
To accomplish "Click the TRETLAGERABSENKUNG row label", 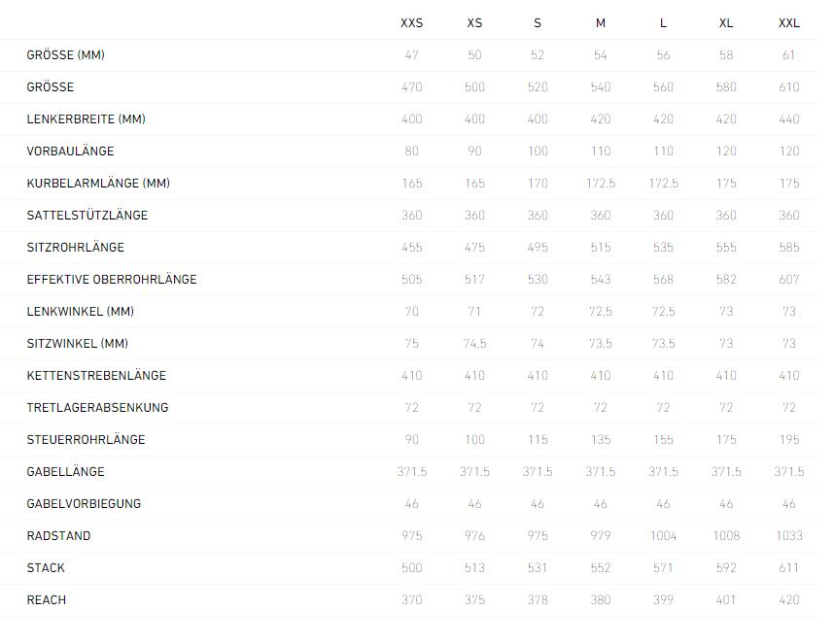I will click(97, 408).
